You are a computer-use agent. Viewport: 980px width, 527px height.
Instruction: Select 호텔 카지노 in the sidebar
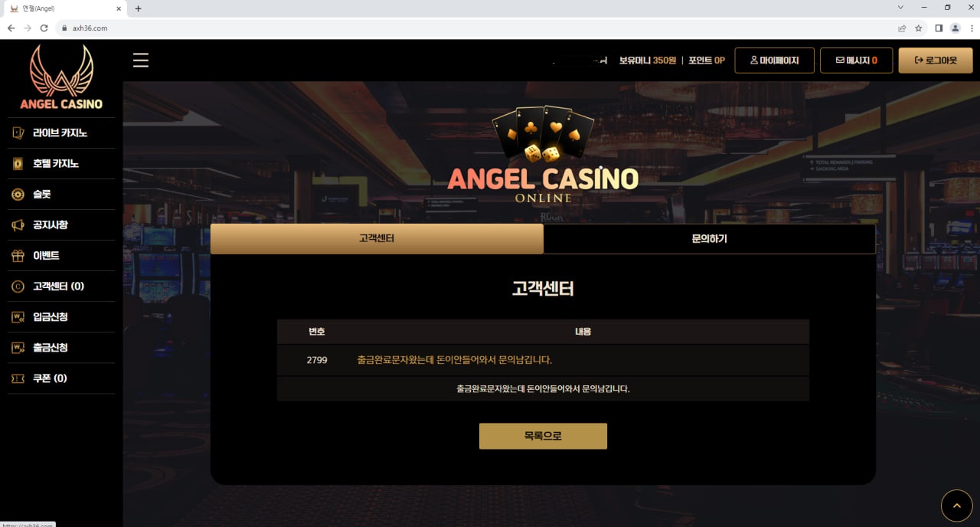coord(61,163)
